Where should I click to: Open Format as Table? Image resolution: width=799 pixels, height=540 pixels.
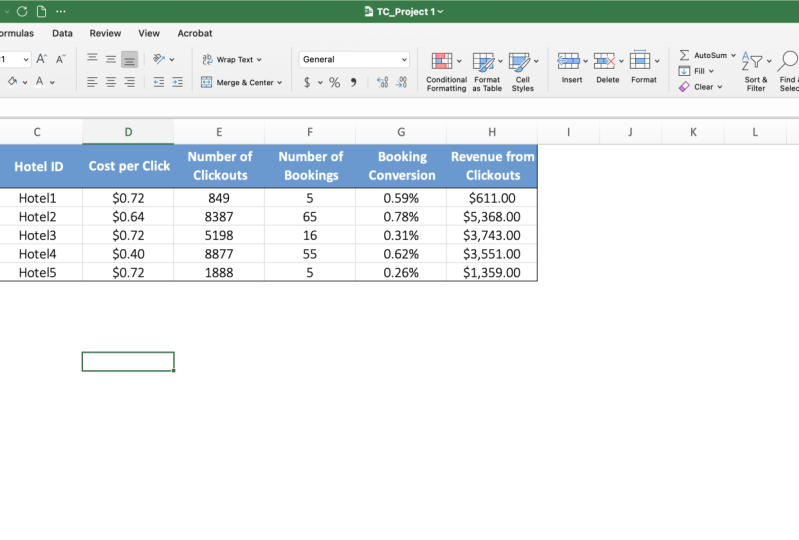[x=487, y=71]
